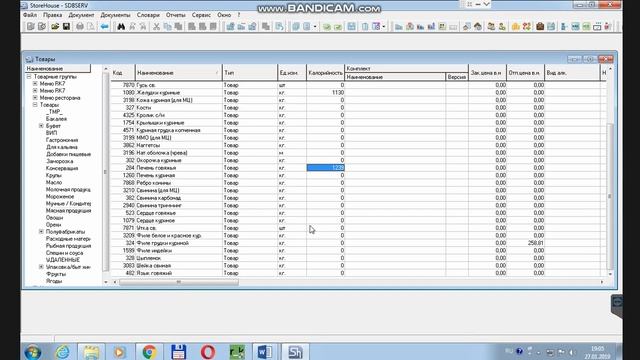The width and height of the screenshot is (640, 360).
Task: Click the 258,81 price cell
Action: tap(525, 243)
